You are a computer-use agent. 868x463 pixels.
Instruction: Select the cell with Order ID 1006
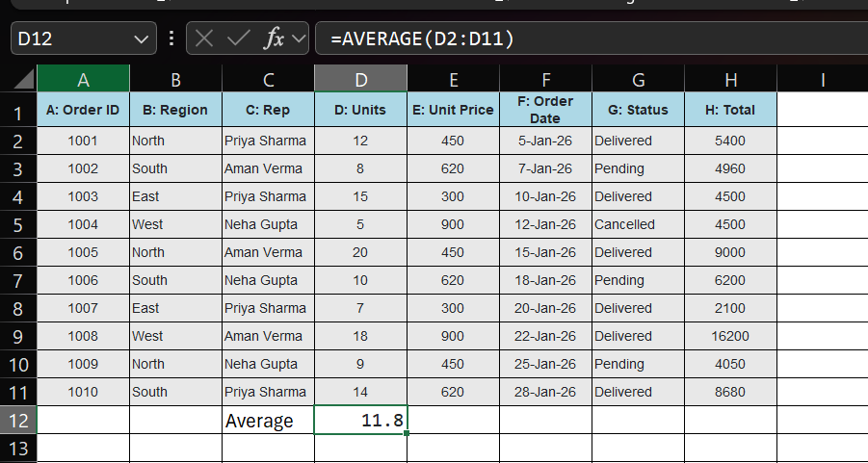(x=83, y=280)
